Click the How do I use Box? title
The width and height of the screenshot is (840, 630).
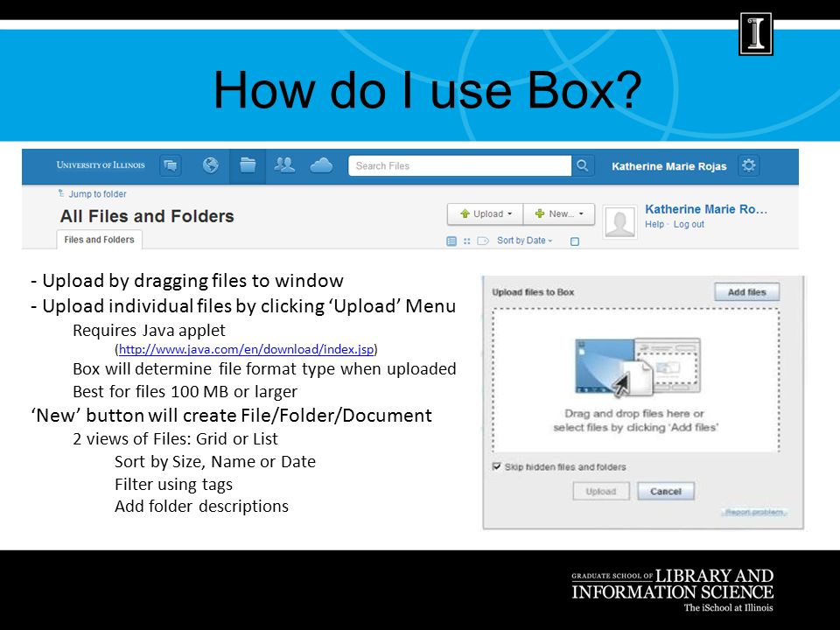point(428,89)
